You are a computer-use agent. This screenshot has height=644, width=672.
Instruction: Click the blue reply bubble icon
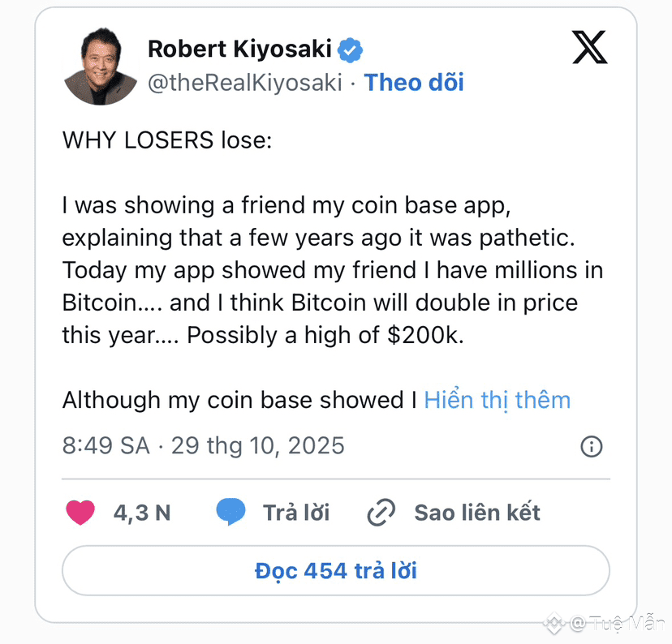coord(231,513)
